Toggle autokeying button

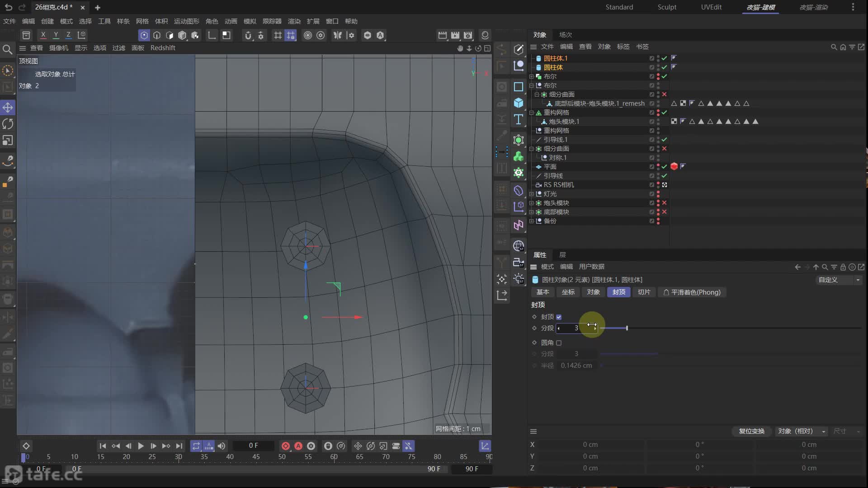coord(298,446)
